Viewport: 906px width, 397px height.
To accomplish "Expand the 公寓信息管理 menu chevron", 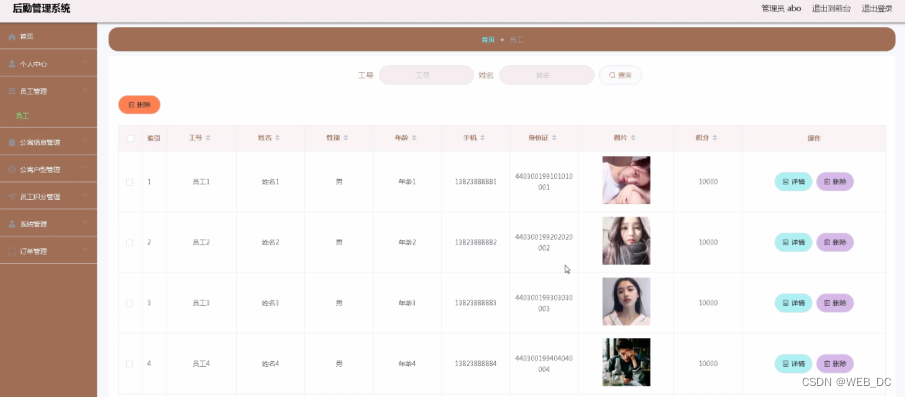I will click(x=85, y=140).
